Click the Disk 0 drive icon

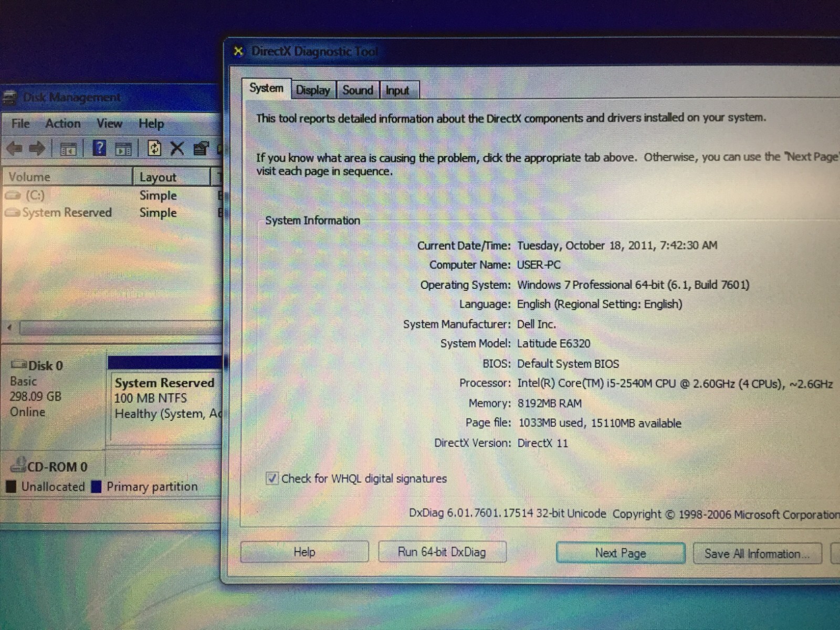[x=19, y=364]
